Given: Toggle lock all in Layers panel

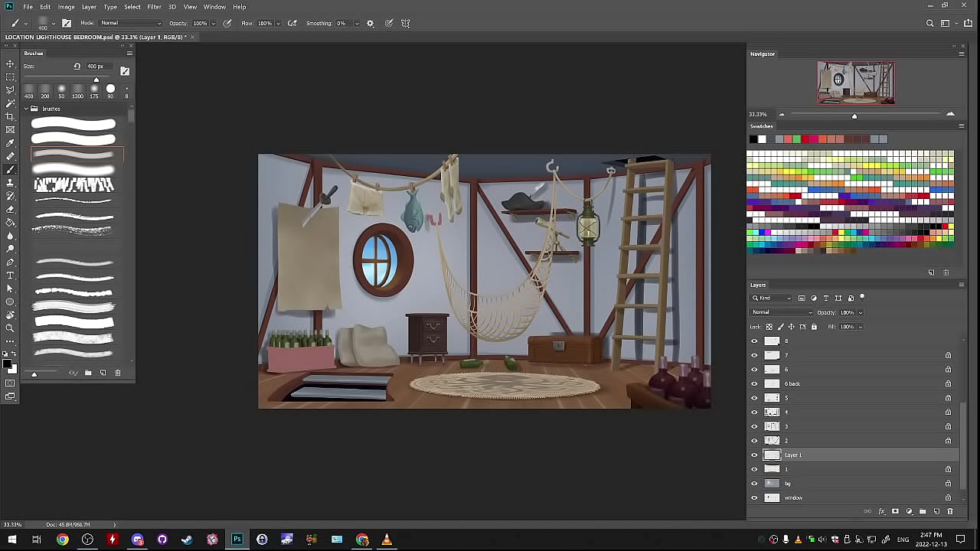Looking at the screenshot, I should point(814,327).
